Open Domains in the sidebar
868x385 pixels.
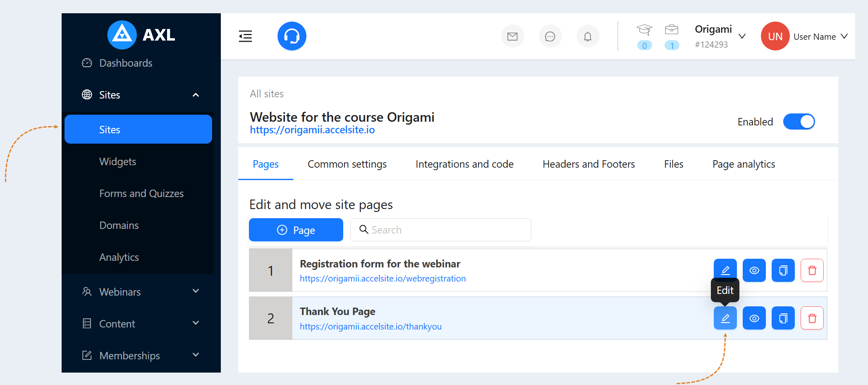[x=119, y=225]
